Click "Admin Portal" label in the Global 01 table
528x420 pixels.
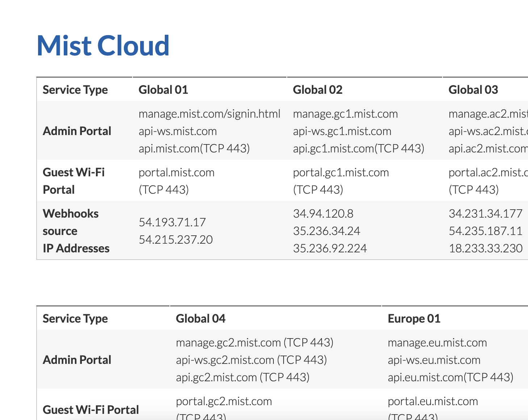coord(77,131)
